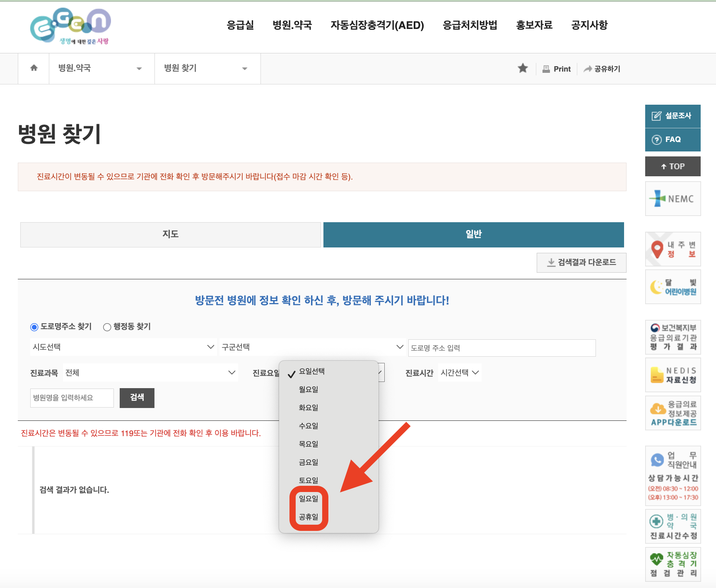Viewport: 716px width, 588px height.
Task: Open the NEDIS 자료신청 icon
Action: [x=672, y=374]
